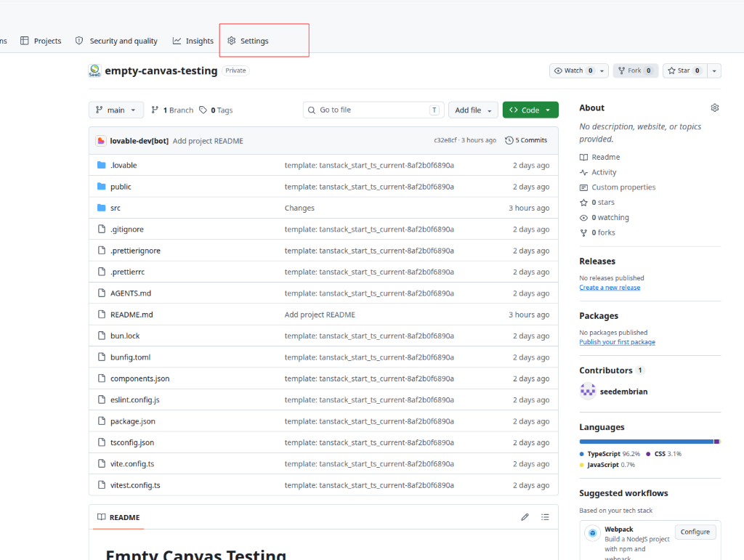Open the README outline list icon
Viewport: 744px width, 560px height.
click(x=545, y=517)
